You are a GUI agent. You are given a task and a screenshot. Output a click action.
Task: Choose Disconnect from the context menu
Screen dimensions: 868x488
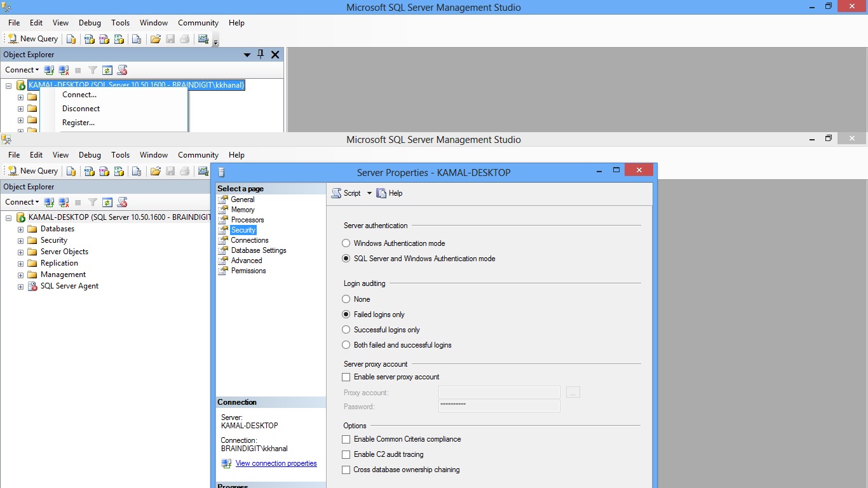click(x=81, y=109)
